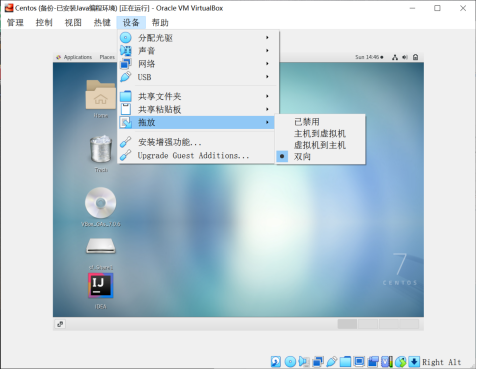Click the audio status bar icon
Screen dimensions: 477x370
point(304,362)
